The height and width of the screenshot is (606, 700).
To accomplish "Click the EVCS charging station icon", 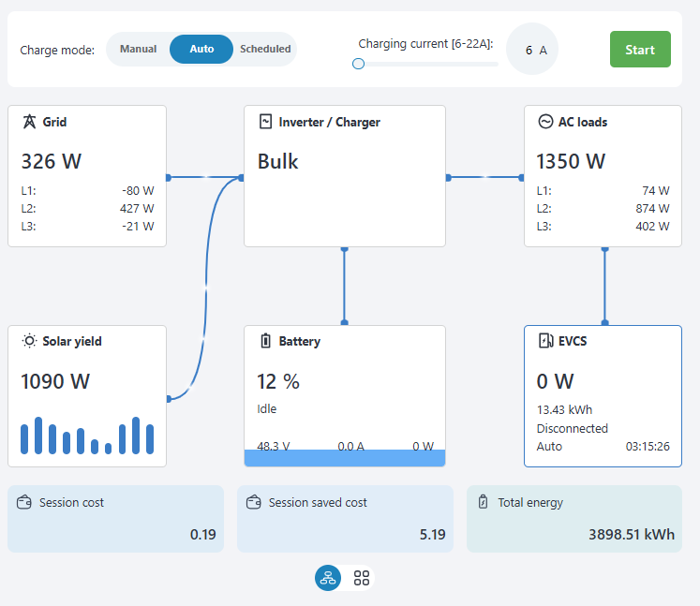I will tap(545, 341).
